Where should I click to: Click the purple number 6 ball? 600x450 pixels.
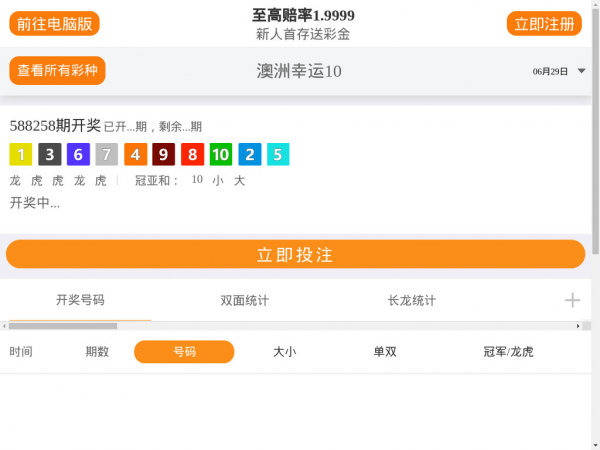tap(78, 155)
